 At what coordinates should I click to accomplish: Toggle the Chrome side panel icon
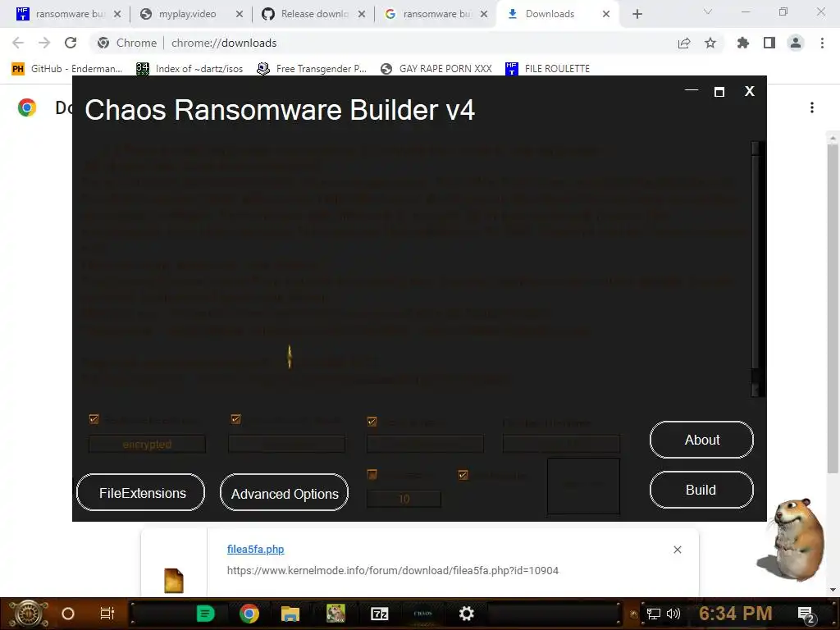click(769, 43)
